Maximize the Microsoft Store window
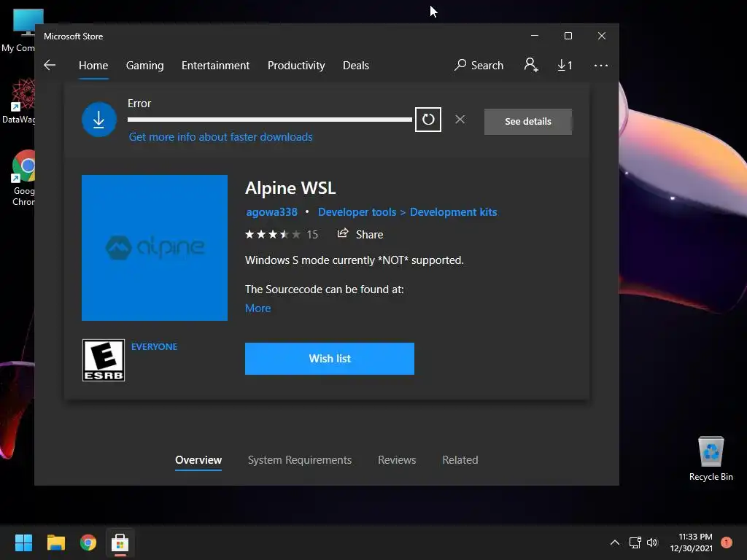Viewport: 747px width, 560px height. 568,36
